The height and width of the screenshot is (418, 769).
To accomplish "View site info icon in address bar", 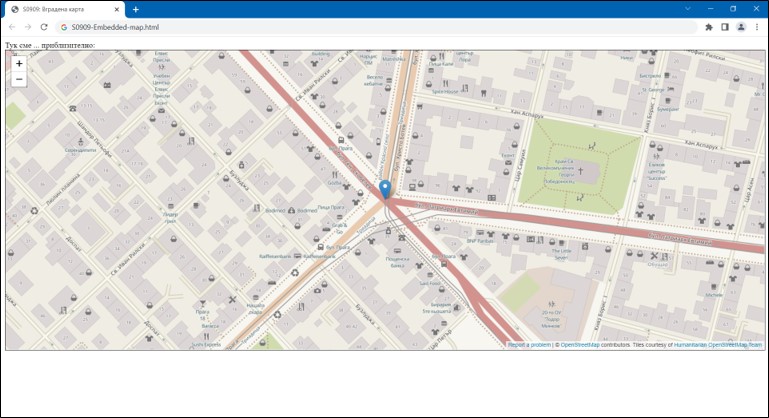I will (63, 27).
